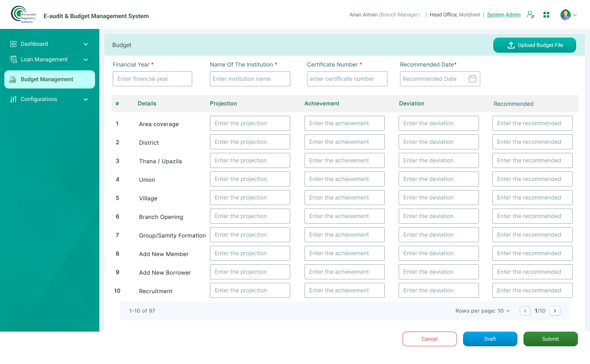Click the Dashboard sidebar icon

pos(13,44)
